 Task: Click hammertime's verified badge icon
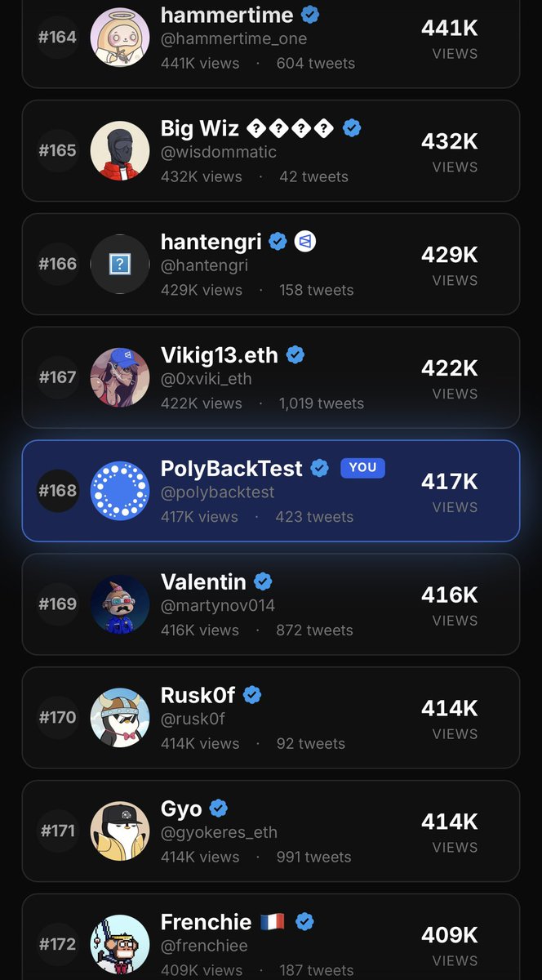310,15
